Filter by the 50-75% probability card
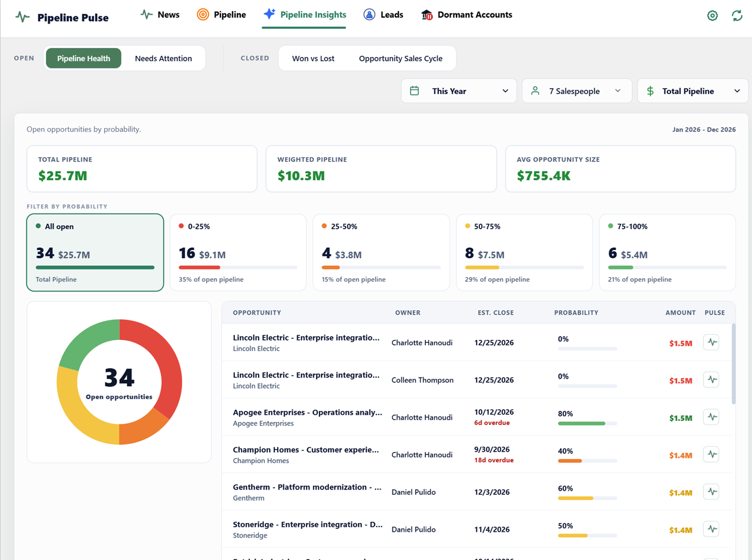Image resolution: width=752 pixels, height=560 pixels. coord(524,252)
